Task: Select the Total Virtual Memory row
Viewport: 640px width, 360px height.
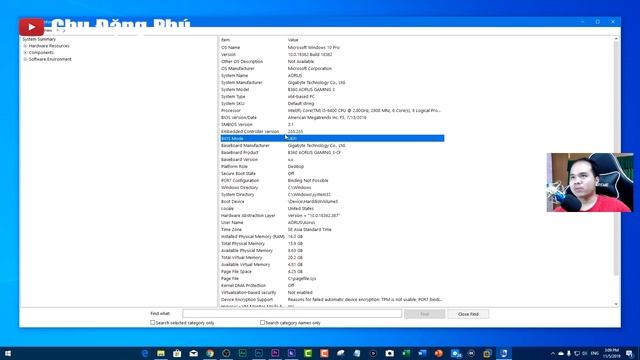Action: pyautogui.click(x=332, y=258)
